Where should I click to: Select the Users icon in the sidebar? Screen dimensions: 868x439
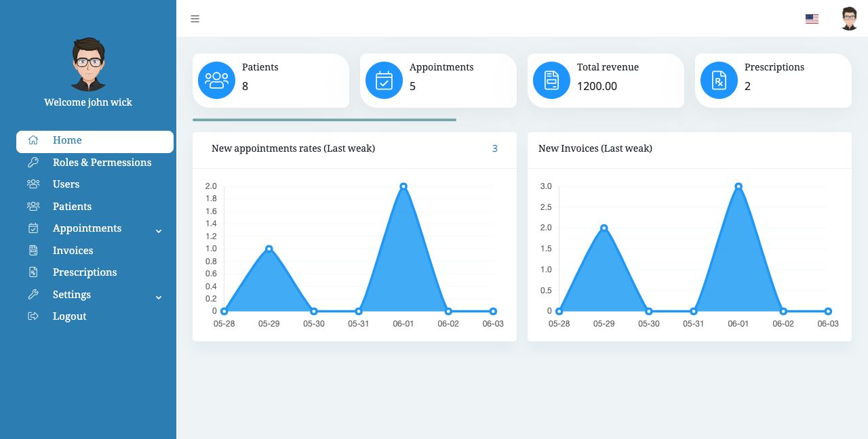tap(33, 184)
